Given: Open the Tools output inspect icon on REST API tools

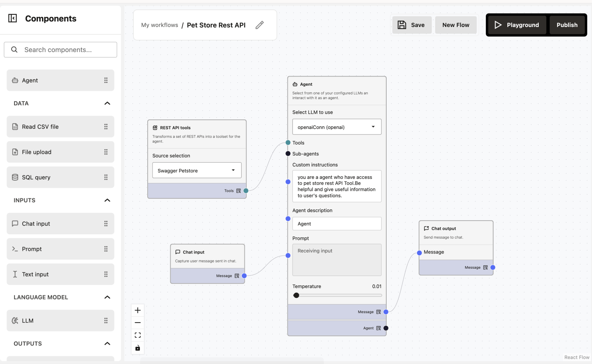Looking at the screenshot, I should [239, 191].
